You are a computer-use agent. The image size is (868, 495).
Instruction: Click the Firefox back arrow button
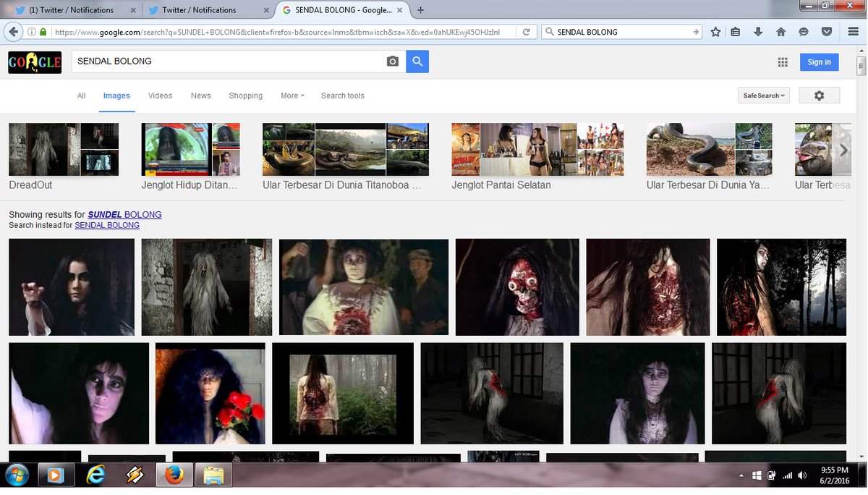click(x=13, y=32)
